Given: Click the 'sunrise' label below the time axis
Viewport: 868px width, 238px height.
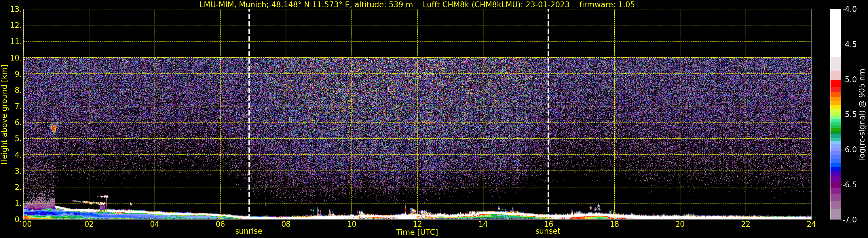Looking at the screenshot, I should coord(249,231).
